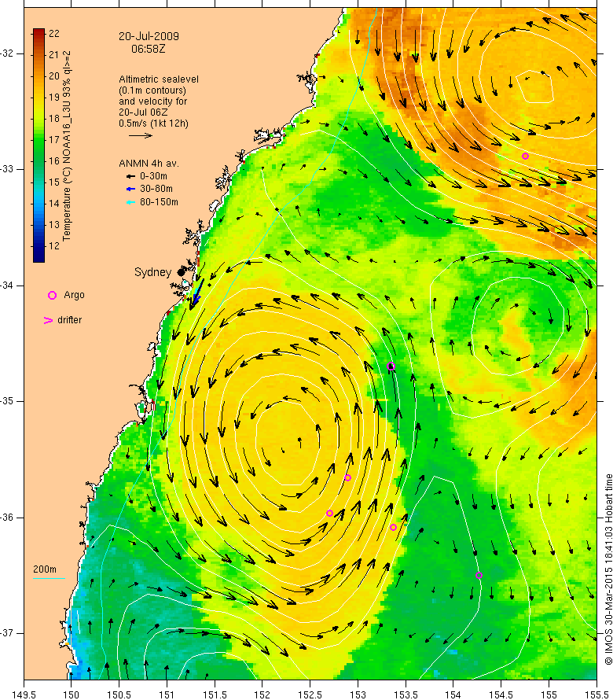
Task: Click the cyan 80-150m arrow legend symbol
Action: tap(130, 202)
